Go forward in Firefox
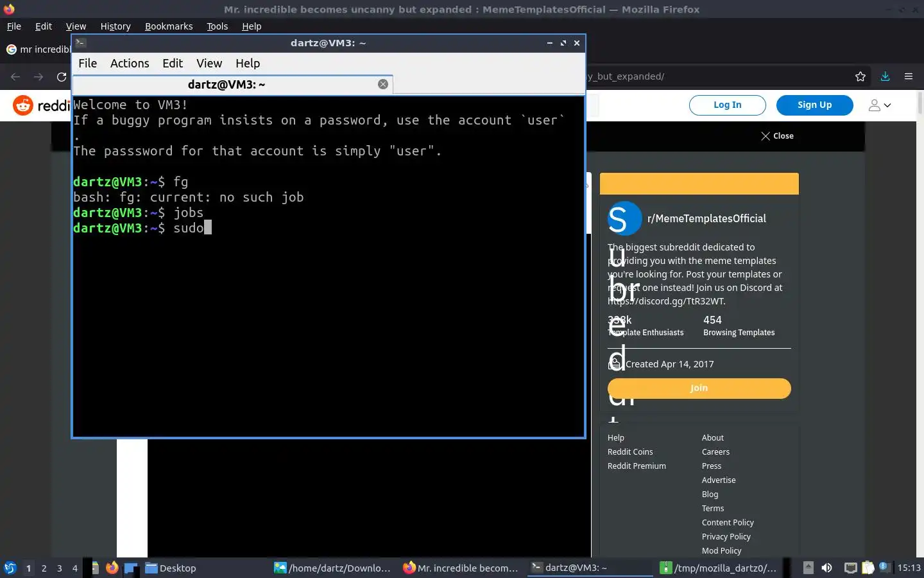Screen dimensions: 924x578 click(38, 76)
